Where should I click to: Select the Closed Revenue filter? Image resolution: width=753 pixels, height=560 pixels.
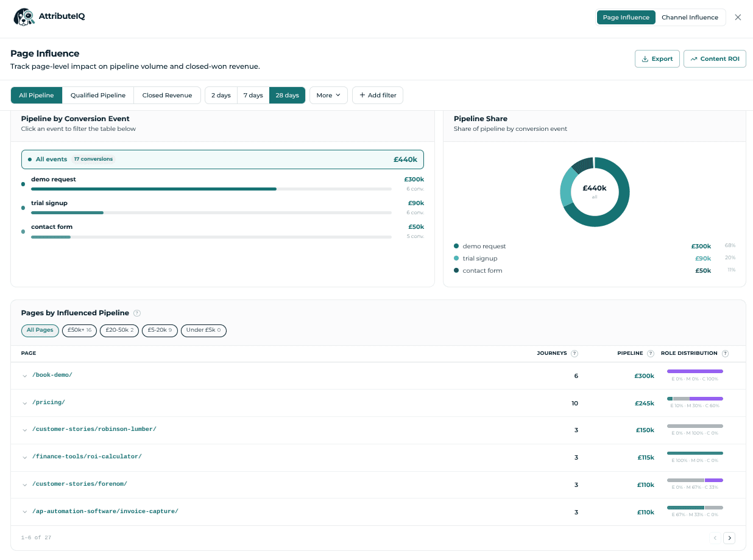167,95
